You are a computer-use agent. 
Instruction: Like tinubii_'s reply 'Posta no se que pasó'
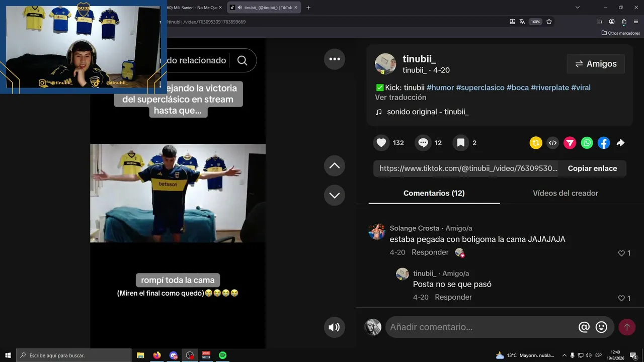click(x=621, y=298)
